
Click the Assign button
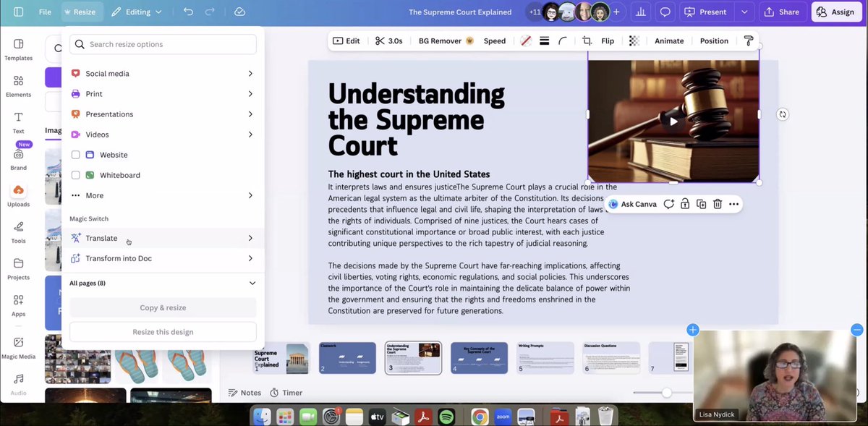[x=835, y=12]
